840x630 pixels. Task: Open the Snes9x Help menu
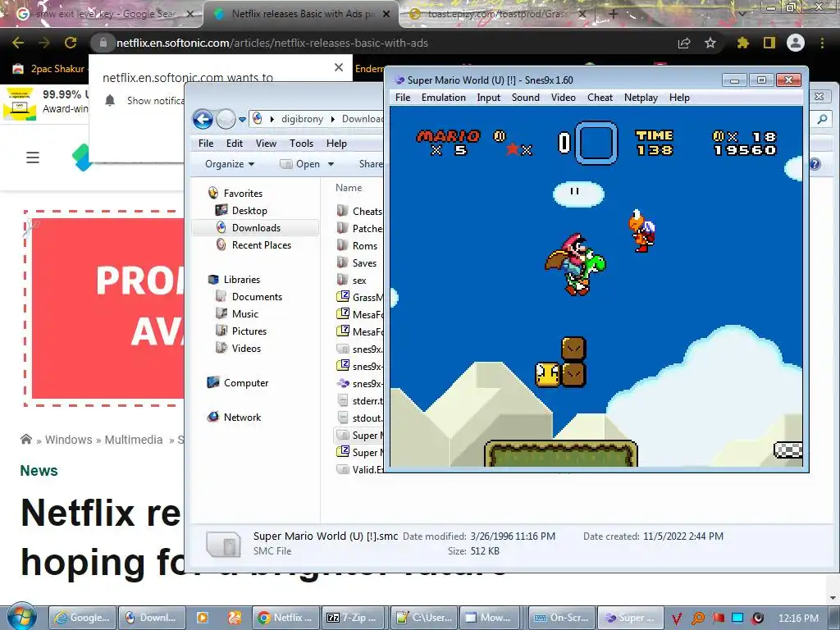click(x=678, y=98)
